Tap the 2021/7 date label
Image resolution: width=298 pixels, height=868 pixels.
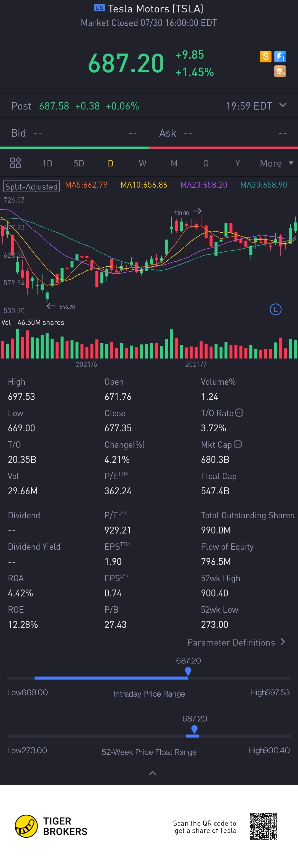[x=196, y=364]
